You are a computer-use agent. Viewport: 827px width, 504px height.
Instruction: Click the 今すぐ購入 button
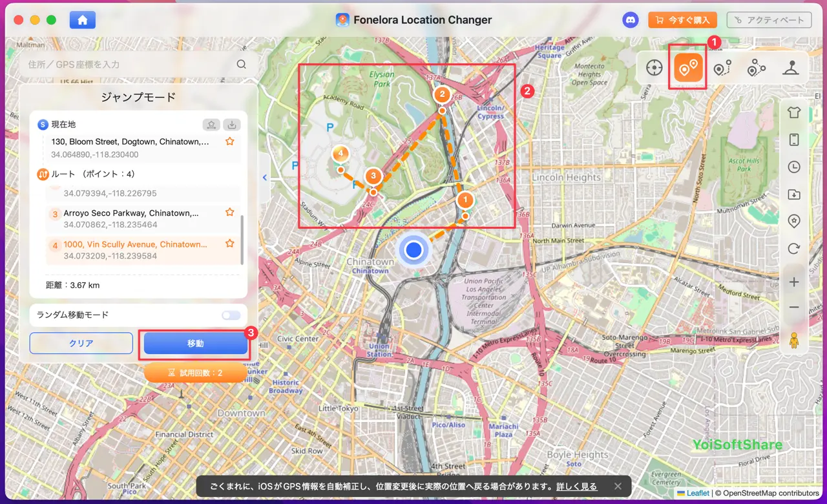tap(683, 20)
